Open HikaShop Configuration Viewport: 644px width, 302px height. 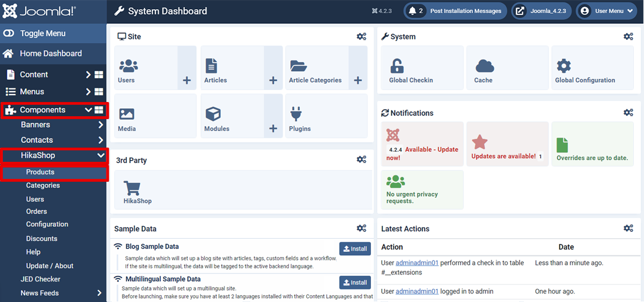coord(47,225)
